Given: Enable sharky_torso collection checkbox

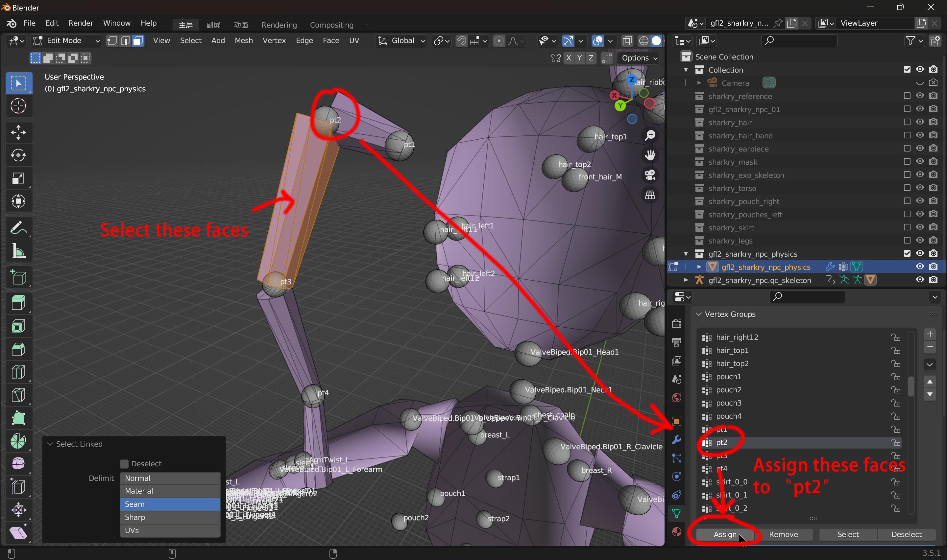Looking at the screenshot, I should [x=907, y=188].
